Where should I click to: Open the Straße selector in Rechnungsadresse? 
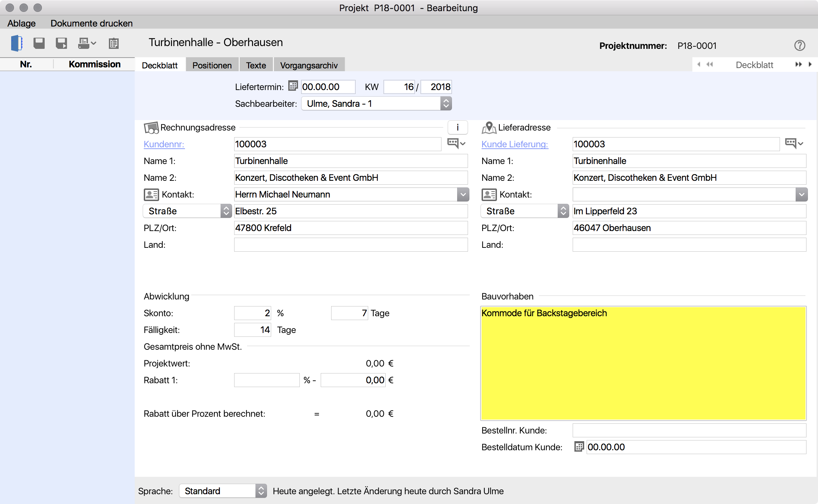click(x=187, y=211)
